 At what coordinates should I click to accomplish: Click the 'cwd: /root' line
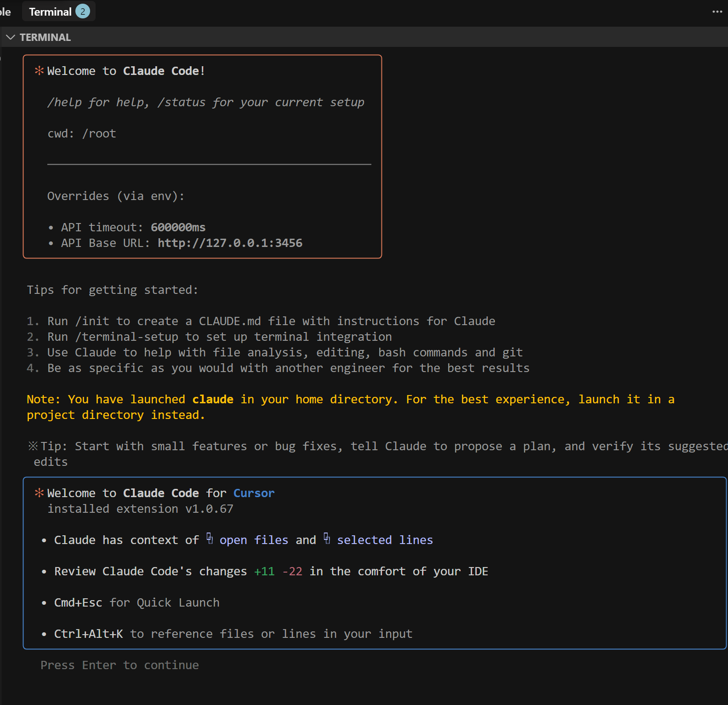(x=82, y=133)
